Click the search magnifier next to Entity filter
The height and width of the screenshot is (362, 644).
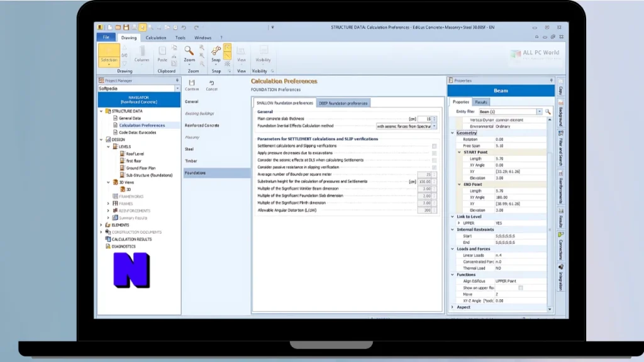tap(548, 112)
